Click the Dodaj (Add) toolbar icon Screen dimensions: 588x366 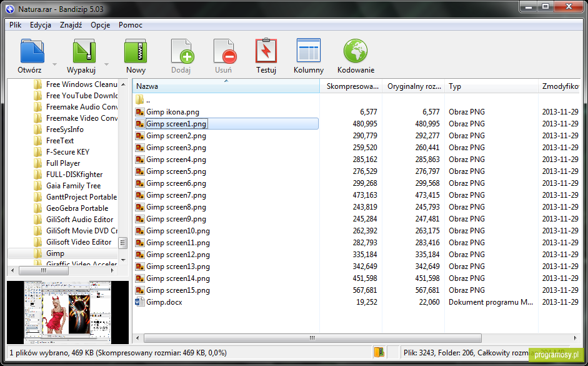click(182, 51)
